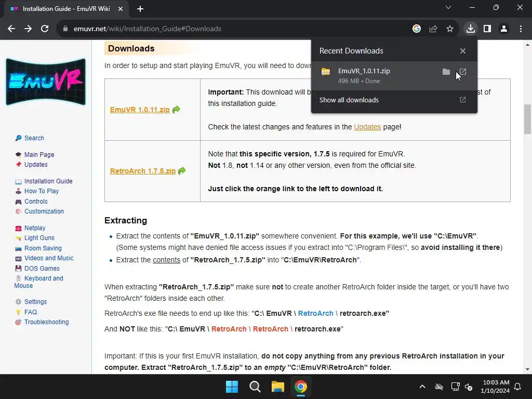532x399 pixels.
Task: Open the Chrome three-dot menu
Action: [521, 29]
